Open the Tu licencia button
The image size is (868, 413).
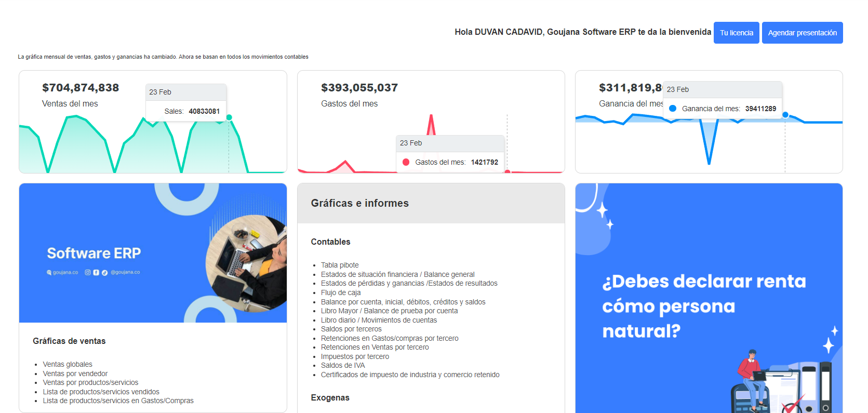[736, 33]
